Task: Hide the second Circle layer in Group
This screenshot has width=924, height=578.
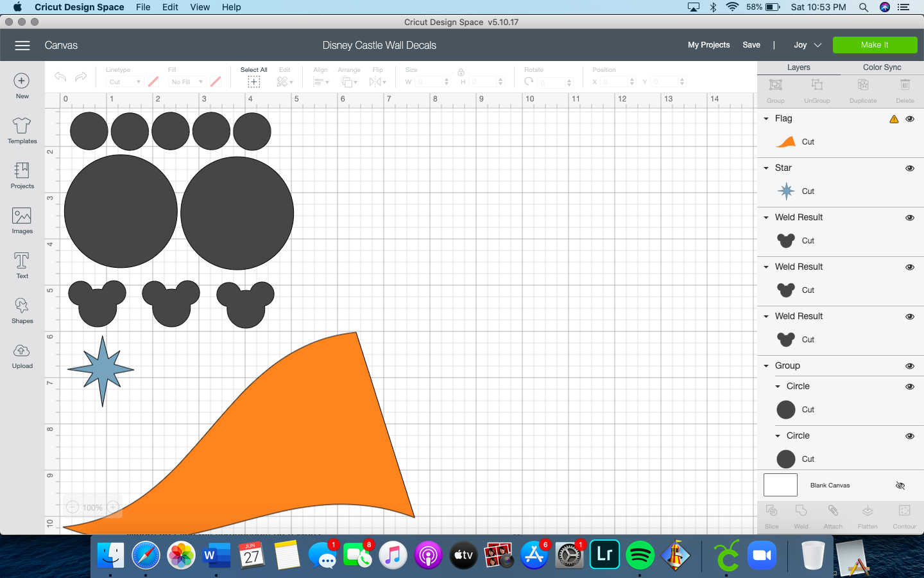Action: pos(909,436)
